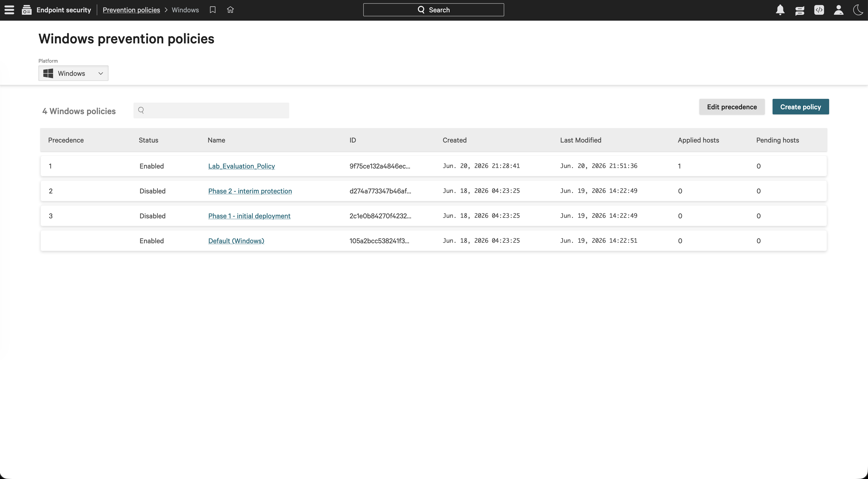The height and width of the screenshot is (479, 868).
Task: Open Lab_Evaluation_Policy link
Action: (242, 166)
